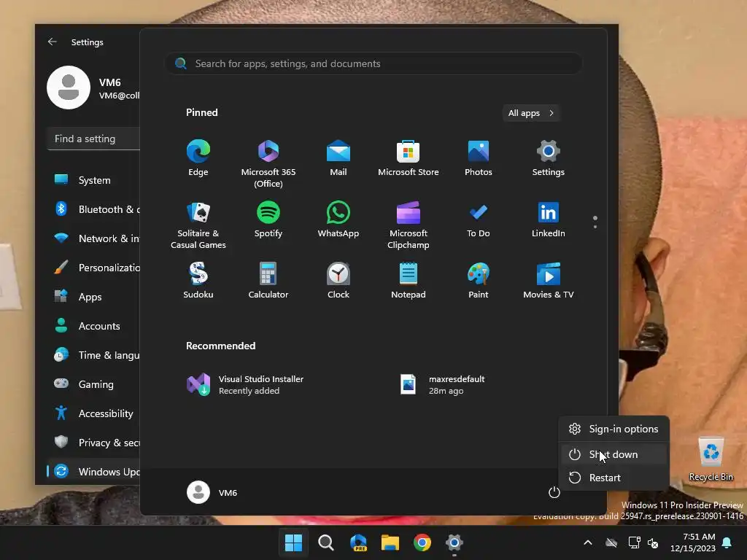The height and width of the screenshot is (560, 747).
Task: Select Apps in Settings sidebar
Action: tap(94, 297)
